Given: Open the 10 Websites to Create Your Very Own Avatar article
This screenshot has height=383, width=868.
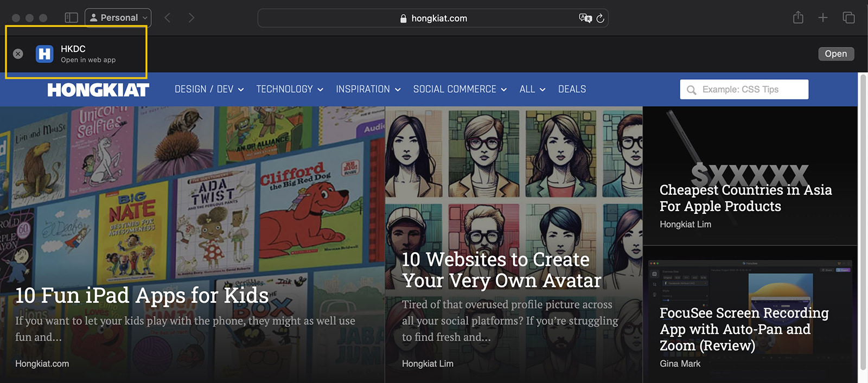Looking at the screenshot, I should [x=501, y=270].
